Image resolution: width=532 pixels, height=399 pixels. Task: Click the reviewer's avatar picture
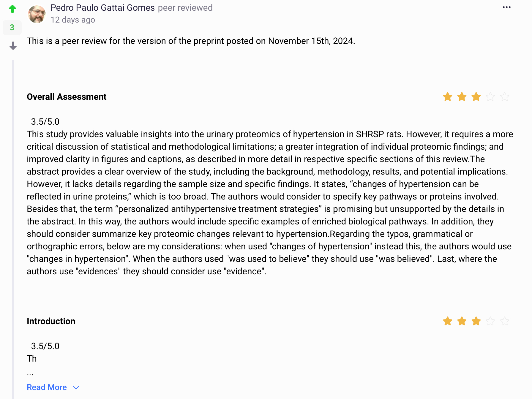[x=37, y=14]
